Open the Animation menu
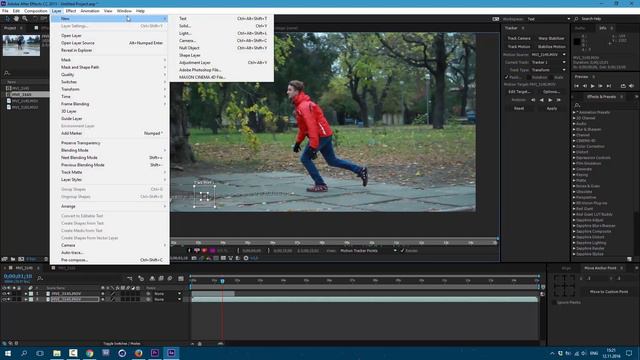 point(90,11)
